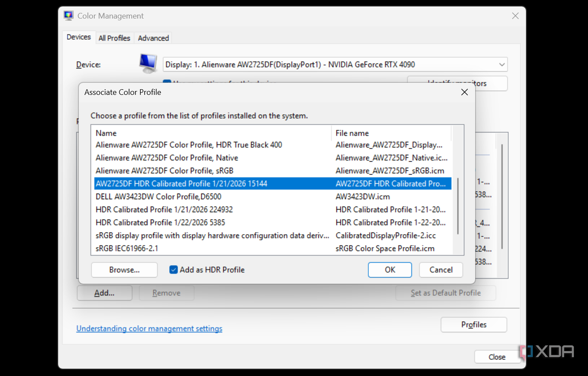Screen dimensions: 588x376
Task: Click the Color Management title bar icon
Action: pos(68,16)
